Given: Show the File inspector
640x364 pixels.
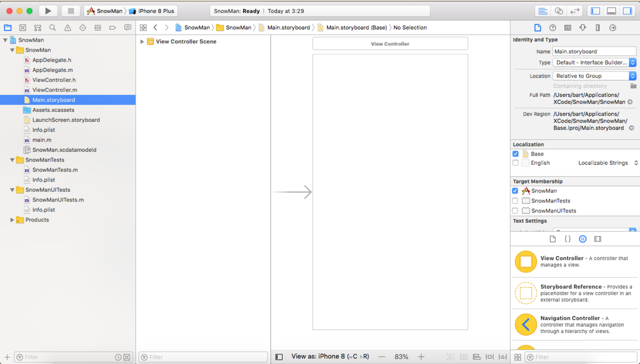Looking at the screenshot, I should pyautogui.click(x=538, y=27).
